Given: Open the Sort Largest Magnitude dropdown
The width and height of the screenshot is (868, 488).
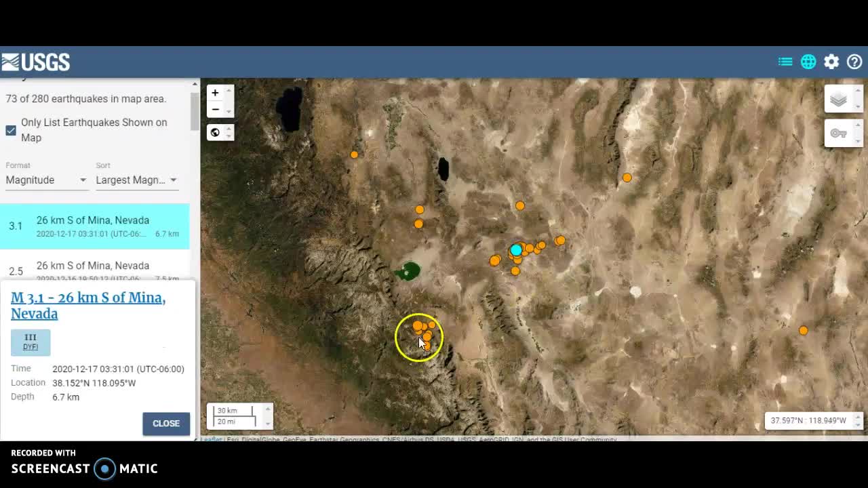Looking at the screenshot, I should (136, 180).
